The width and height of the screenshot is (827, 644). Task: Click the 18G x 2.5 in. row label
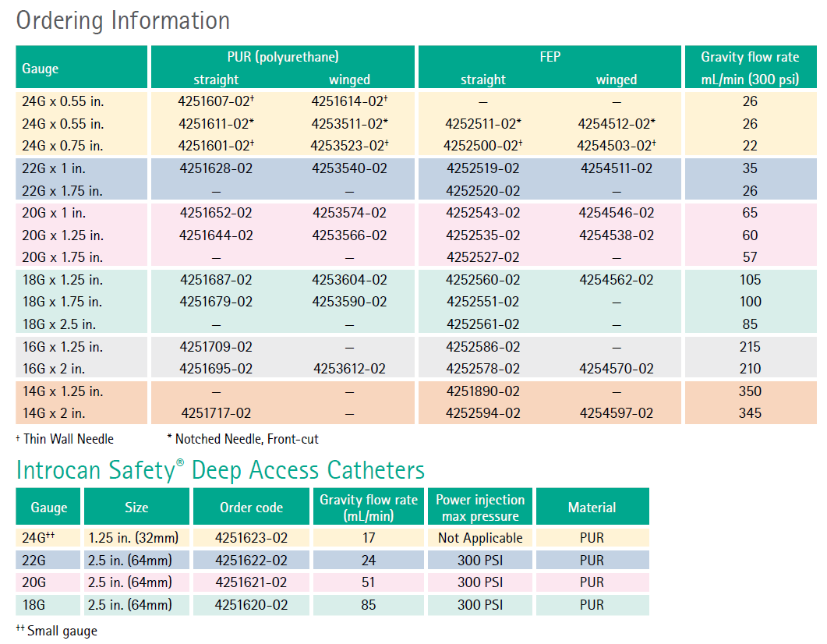tap(59, 324)
